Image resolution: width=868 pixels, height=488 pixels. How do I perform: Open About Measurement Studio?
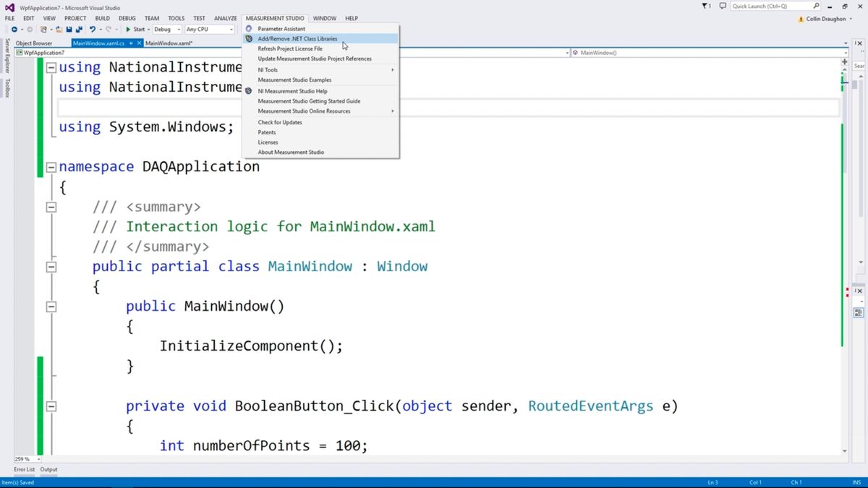321,153
